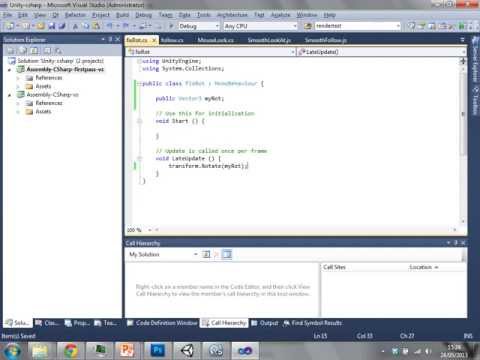Click the Paste toolbar icon
The image size is (480, 360).
coord(96,26)
